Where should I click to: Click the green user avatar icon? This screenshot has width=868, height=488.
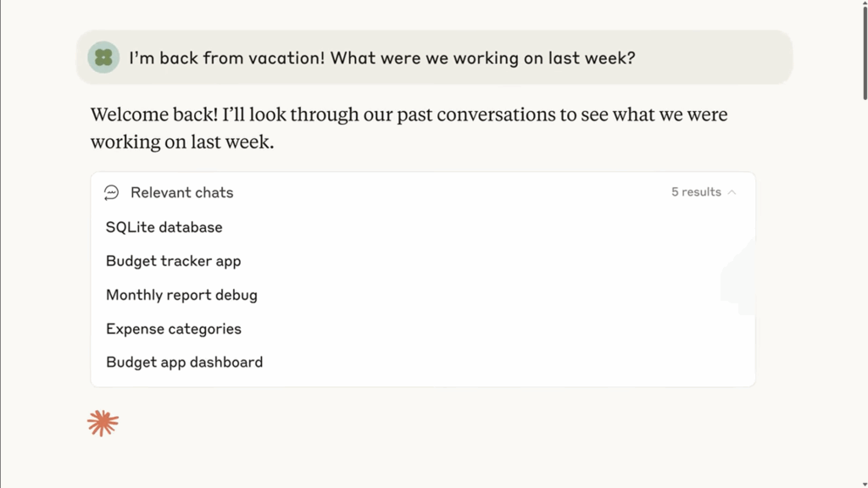103,58
